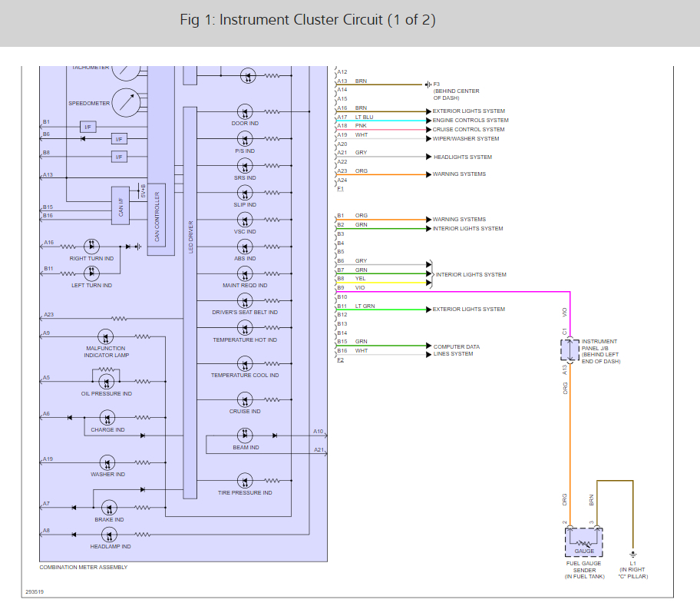Click the ABS IND LED symbol
This screenshot has width=700, height=616.
(x=245, y=247)
